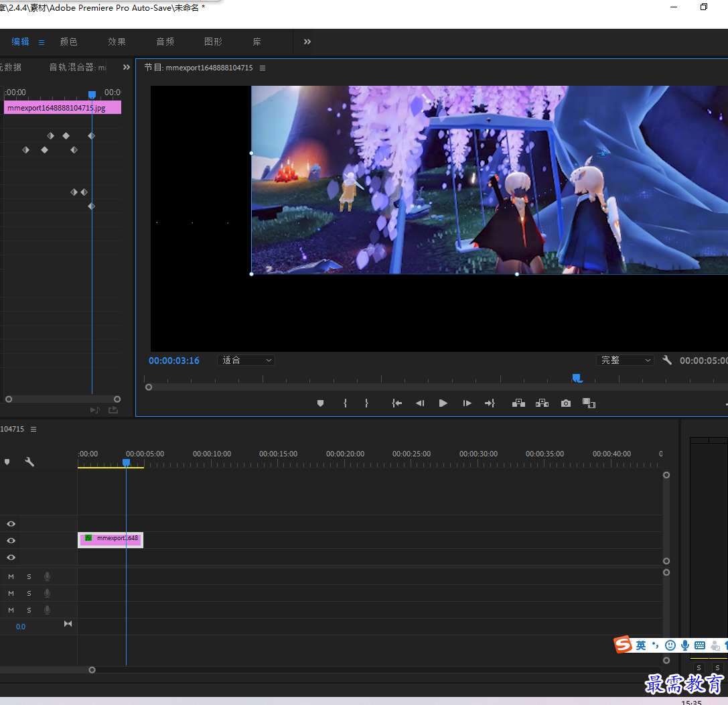Enable voice-over record on second audio track
This screenshot has height=705, width=728.
(47, 593)
